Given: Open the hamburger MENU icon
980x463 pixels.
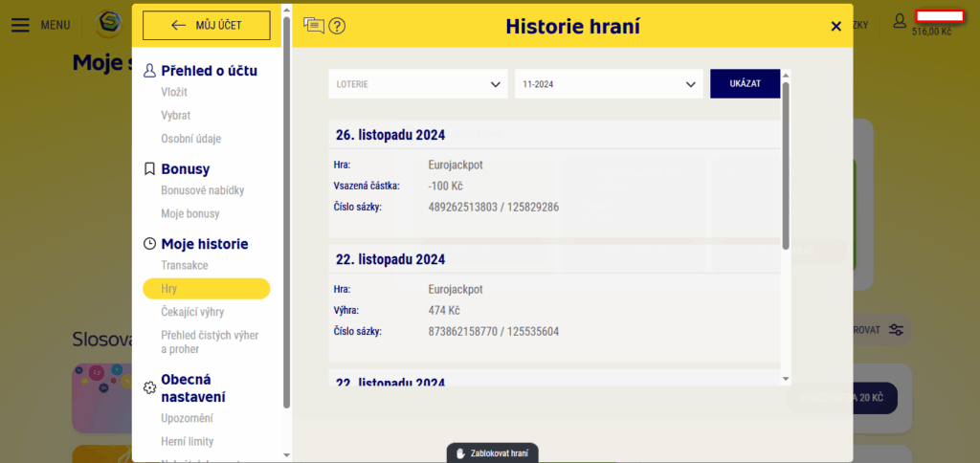Looking at the screenshot, I should 20,25.
